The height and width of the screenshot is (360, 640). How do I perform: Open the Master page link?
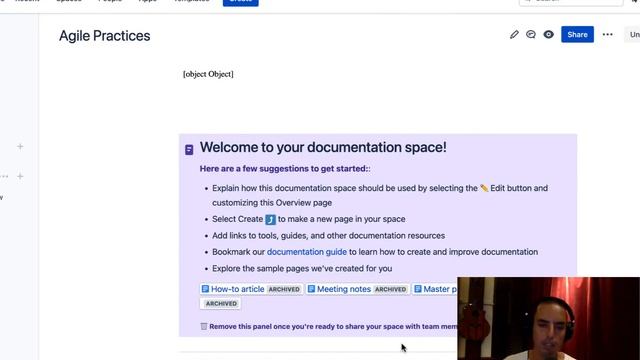[440, 289]
